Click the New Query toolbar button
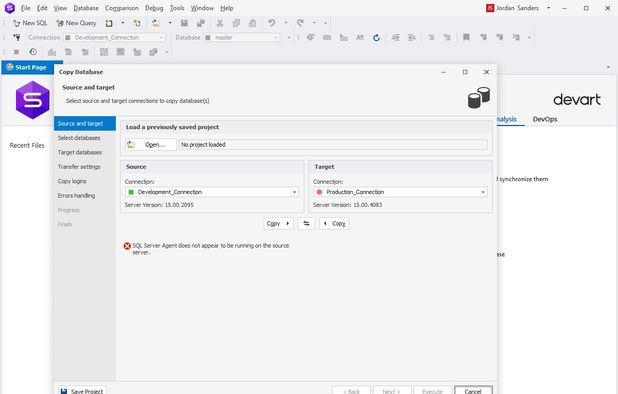The image size is (618, 394). pos(76,23)
